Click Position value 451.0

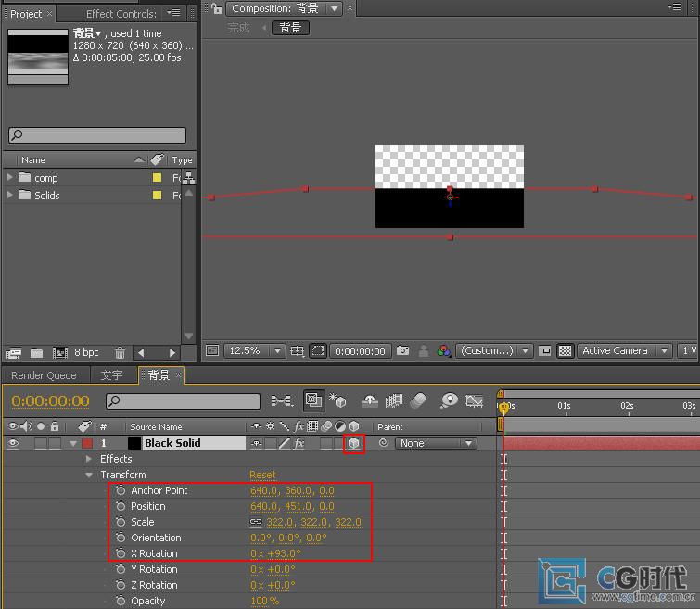pyautogui.click(x=298, y=506)
